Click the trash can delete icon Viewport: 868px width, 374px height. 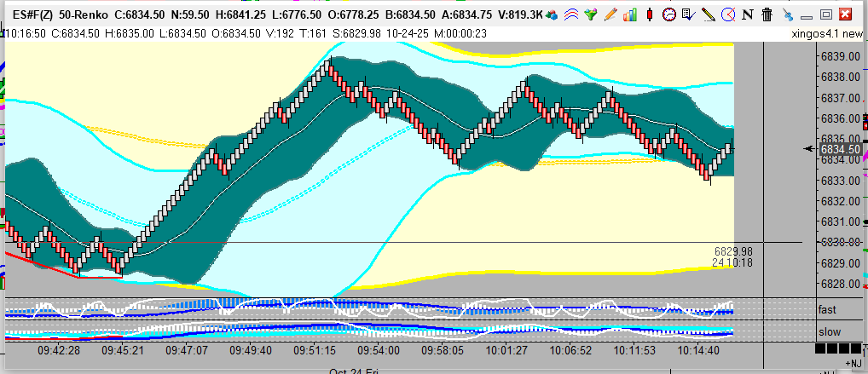[767, 14]
